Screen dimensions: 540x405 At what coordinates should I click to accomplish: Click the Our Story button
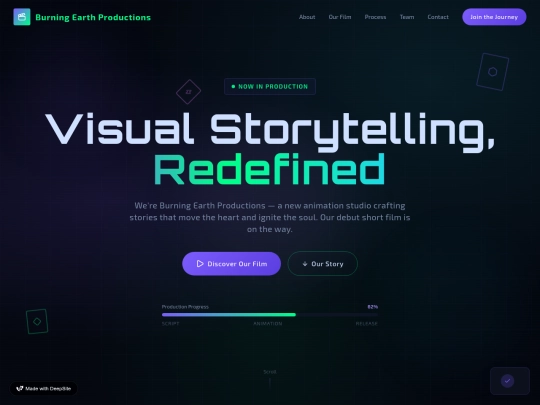pos(323,264)
